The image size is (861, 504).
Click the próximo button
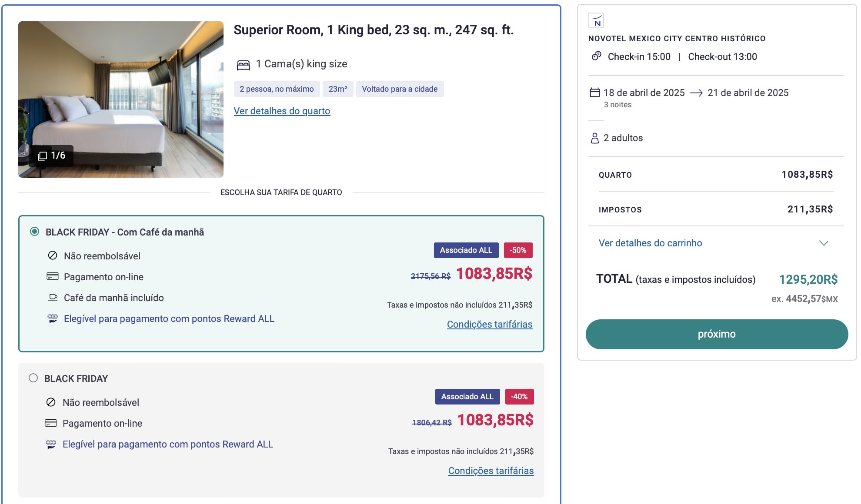(717, 334)
